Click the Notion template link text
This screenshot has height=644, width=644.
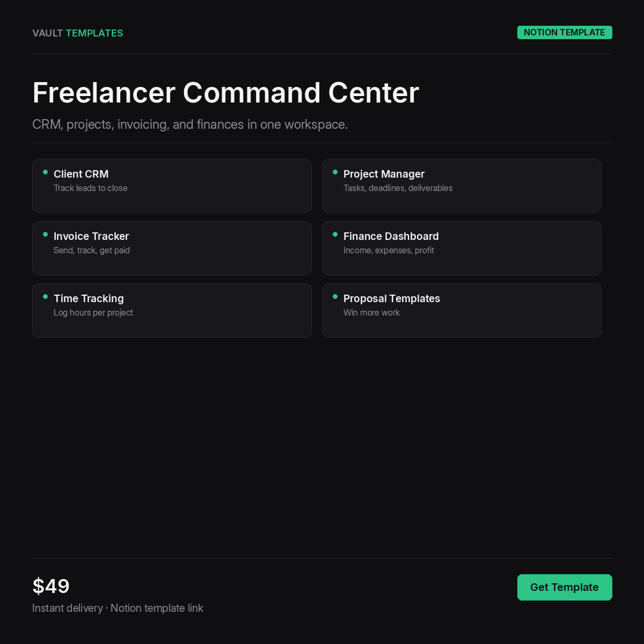(157, 608)
